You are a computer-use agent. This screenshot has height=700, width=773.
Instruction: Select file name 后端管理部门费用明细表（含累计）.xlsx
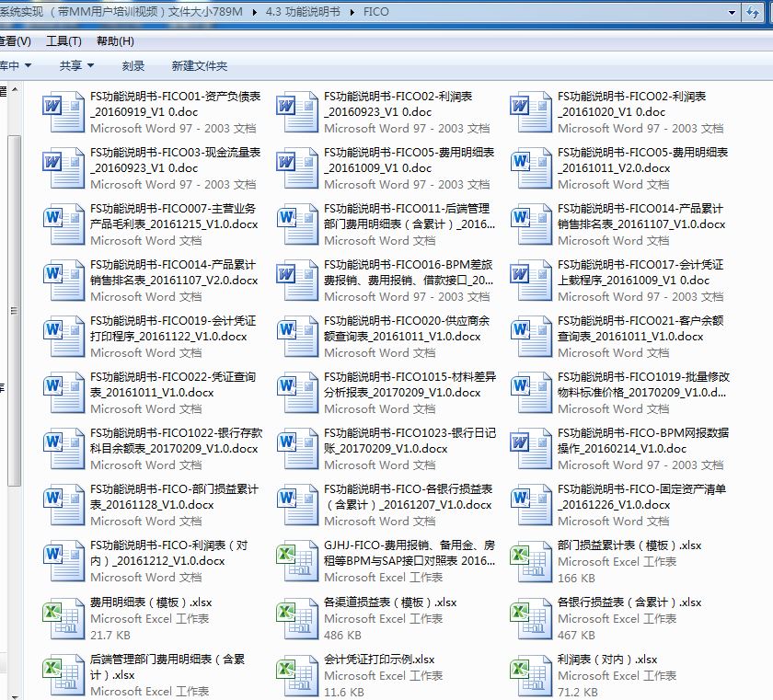(167, 667)
